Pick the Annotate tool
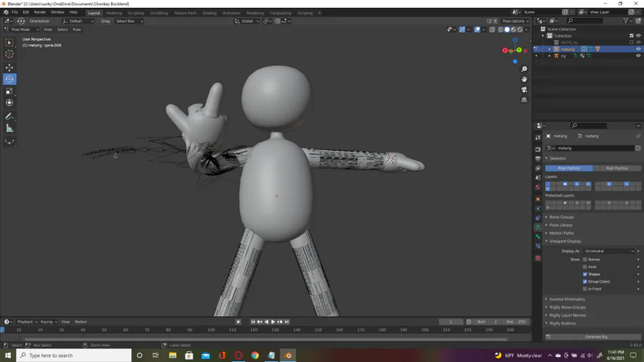The width and height of the screenshot is (644, 362). (9, 116)
